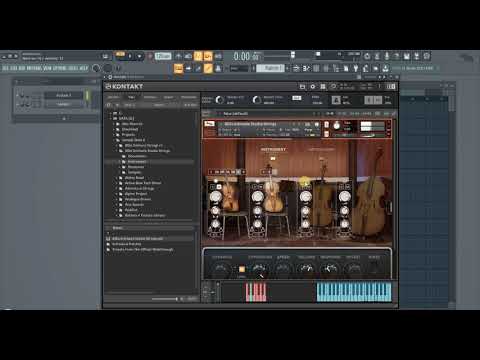Image resolution: width=480 pixels, height=360 pixels.
Task: Switch to the Libraries tab in Kontakt browser
Action: [113, 97]
